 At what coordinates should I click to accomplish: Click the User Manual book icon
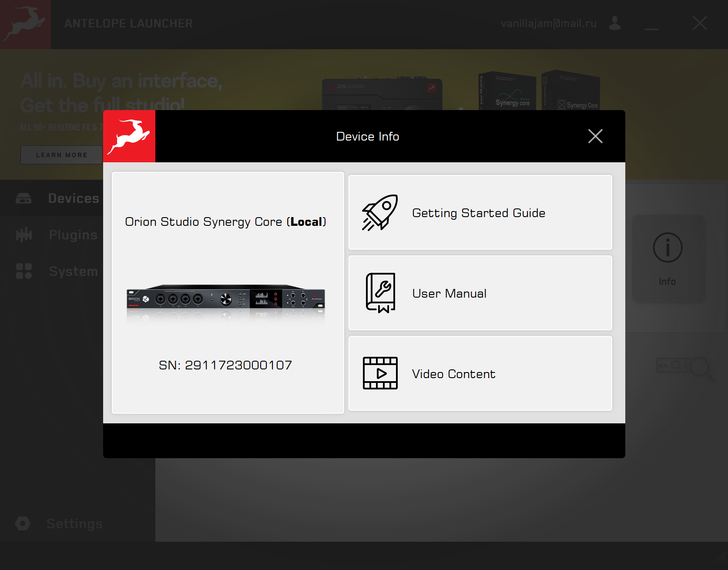coord(380,293)
